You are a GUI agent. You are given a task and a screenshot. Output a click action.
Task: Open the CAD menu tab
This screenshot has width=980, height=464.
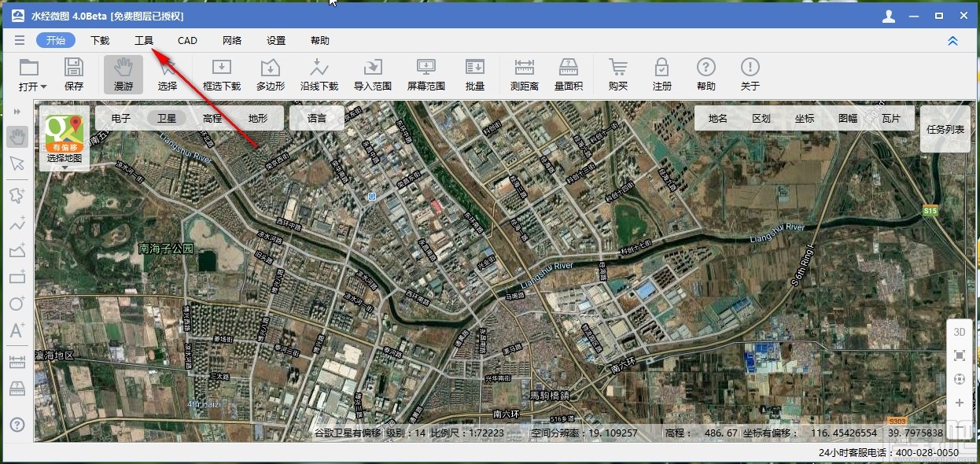pos(187,40)
